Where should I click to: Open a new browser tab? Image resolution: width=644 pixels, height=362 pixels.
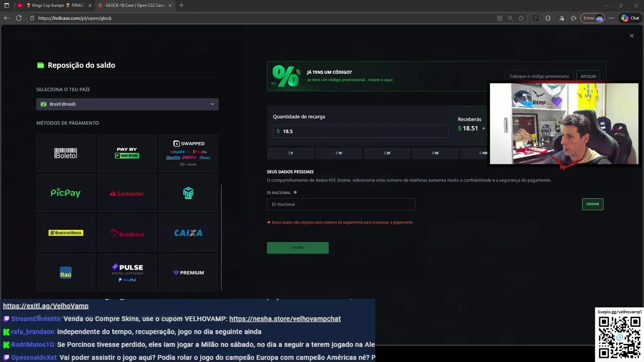click(181, 6)
